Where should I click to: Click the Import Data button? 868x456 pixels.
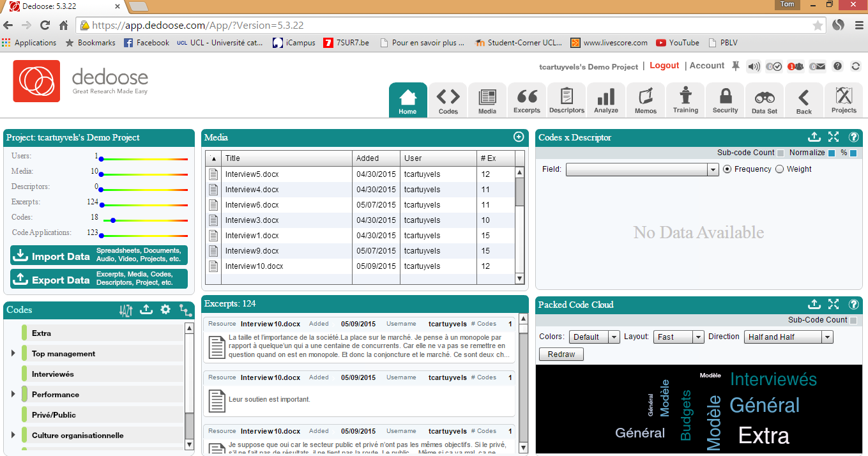coord(99,255)
